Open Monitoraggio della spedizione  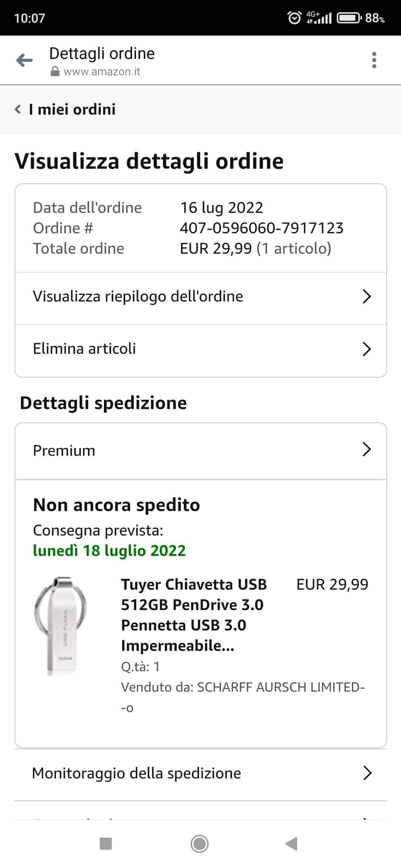(x=137, y=773)
